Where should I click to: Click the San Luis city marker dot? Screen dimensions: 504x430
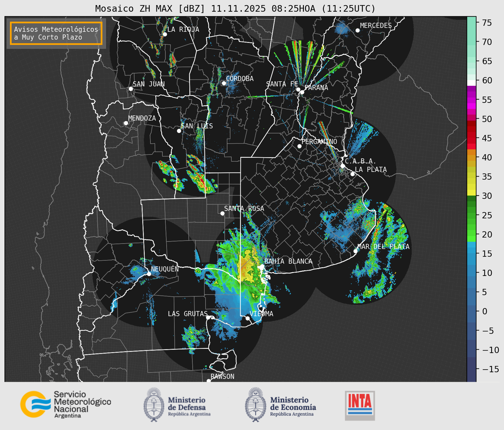point(179,131)
